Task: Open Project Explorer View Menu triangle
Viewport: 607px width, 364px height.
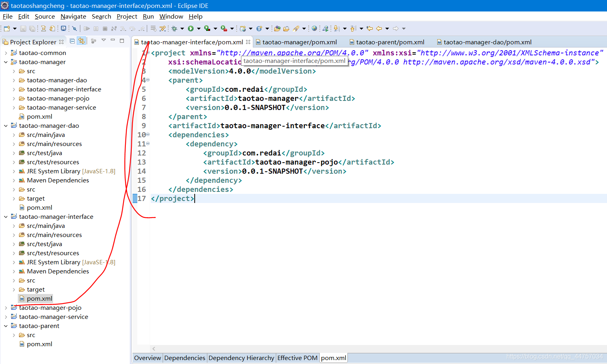Action: (x=104, y=40)
